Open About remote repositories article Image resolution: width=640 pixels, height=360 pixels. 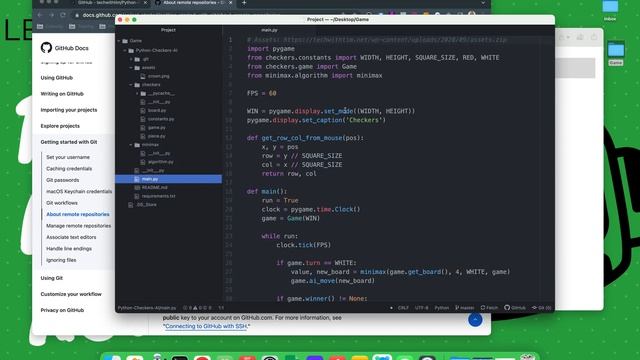point(78,214)
